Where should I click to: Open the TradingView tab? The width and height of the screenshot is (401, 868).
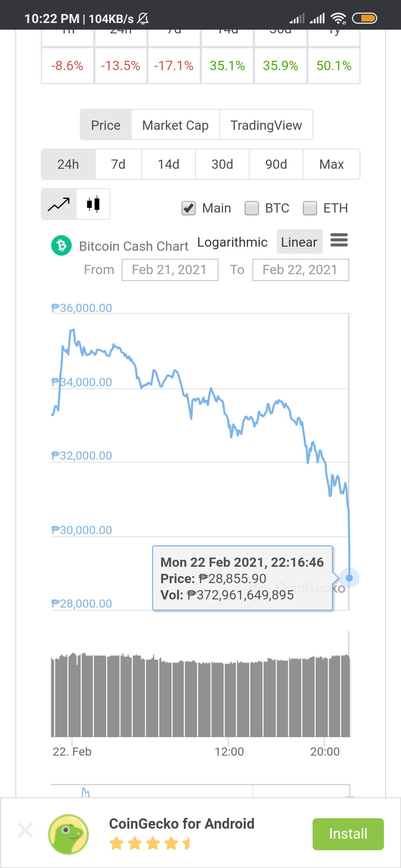tap(266, 125)
